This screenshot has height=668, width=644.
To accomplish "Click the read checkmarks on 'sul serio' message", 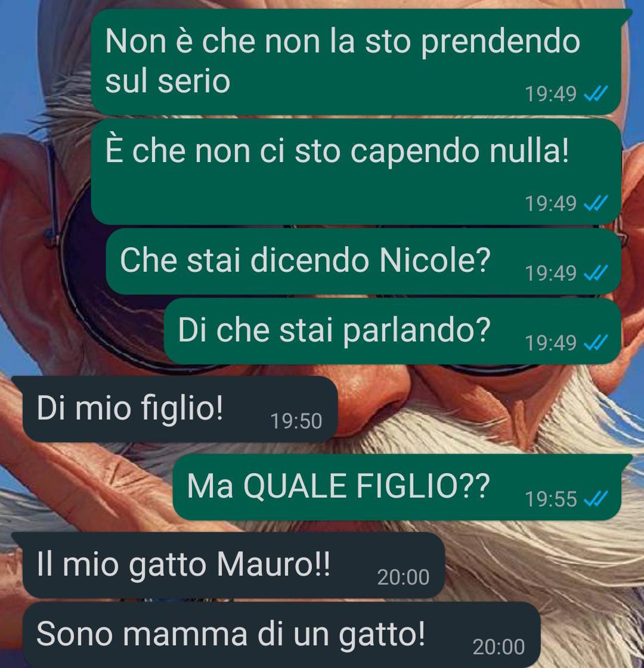I will click(596, 94).
